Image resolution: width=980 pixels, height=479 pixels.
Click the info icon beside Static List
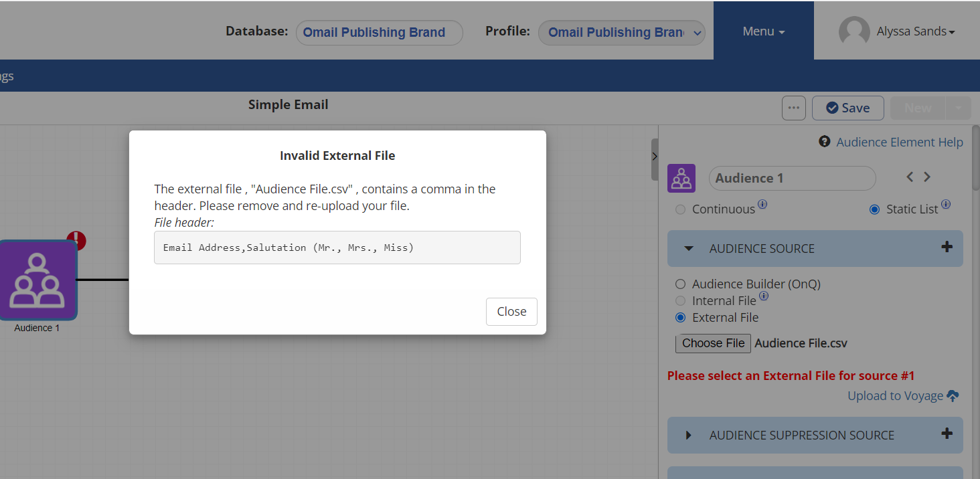[x=945, y=205]
